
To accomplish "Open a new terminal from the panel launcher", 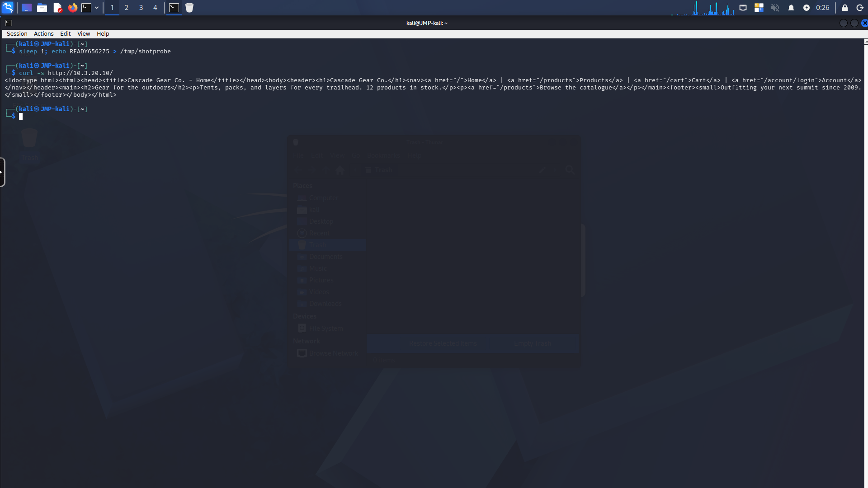I will click(86, 8).
